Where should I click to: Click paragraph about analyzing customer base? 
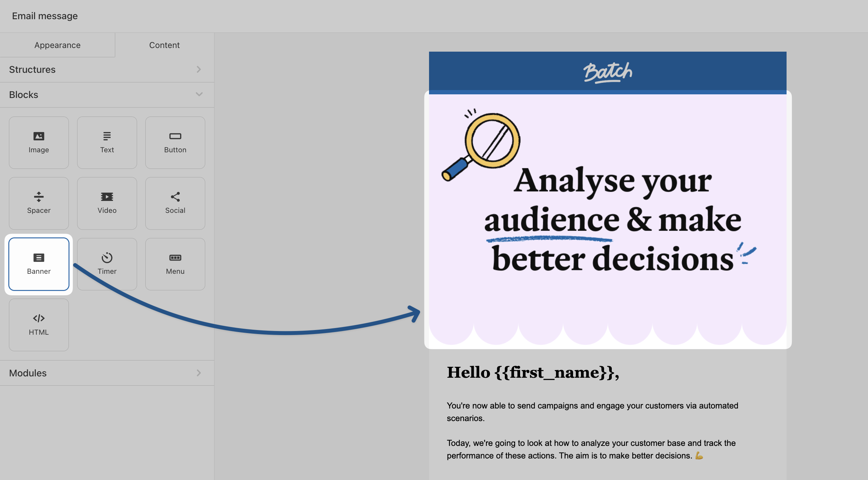click(591, 449)
